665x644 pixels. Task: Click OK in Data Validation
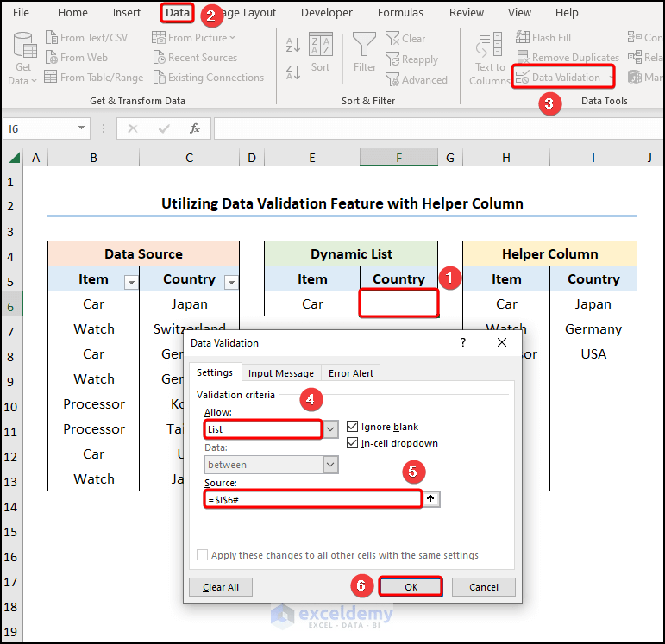[411, 587]
